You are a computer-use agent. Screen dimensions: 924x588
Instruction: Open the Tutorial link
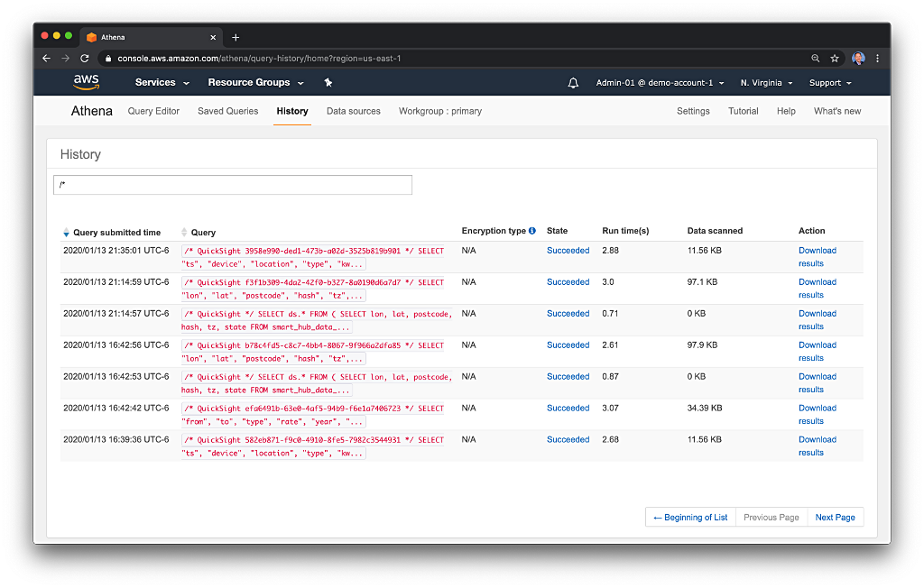click(744, 111)
